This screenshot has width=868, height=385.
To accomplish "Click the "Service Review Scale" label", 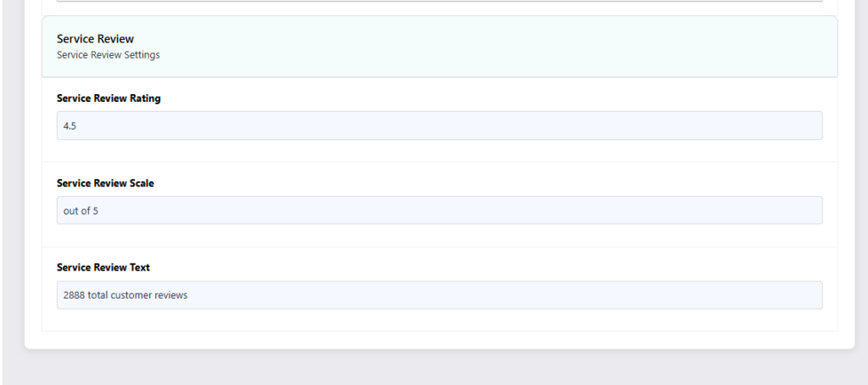I will tap(105, 183).
